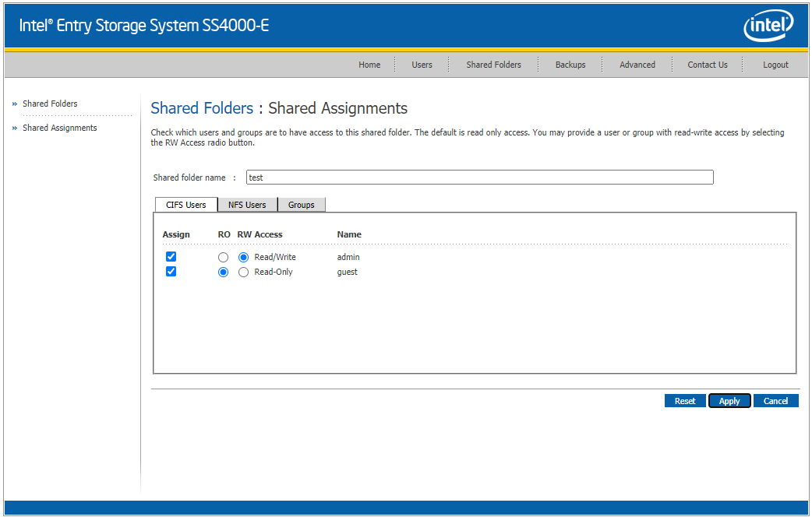This screenshot has width=812, height=517.
Task: Click the Shared folder name label
Action: pos(189,178)
